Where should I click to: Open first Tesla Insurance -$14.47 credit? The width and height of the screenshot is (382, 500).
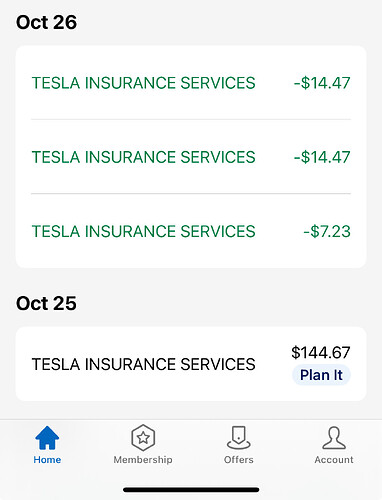(x=191, y=83)
